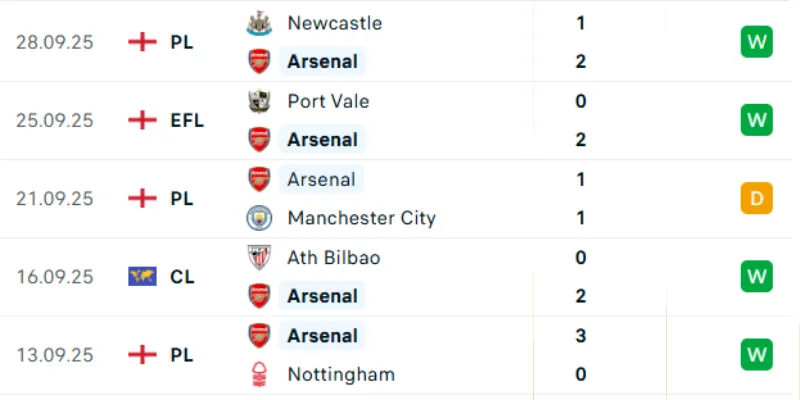Open the Manchester City team link
The height and width of the screenshot is (400, 800).
tap(361, 218)
